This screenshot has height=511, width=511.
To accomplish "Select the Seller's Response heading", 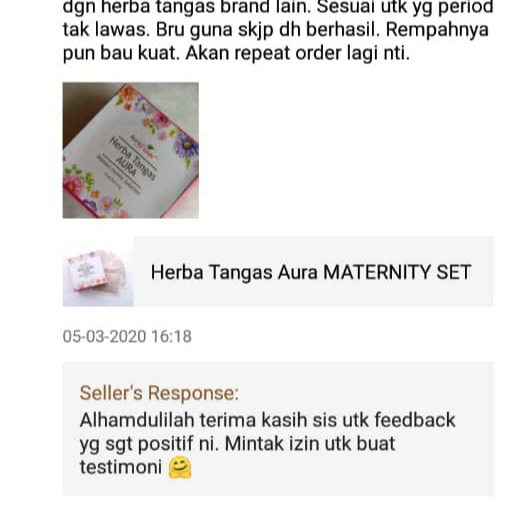I will tap(159, 393).
